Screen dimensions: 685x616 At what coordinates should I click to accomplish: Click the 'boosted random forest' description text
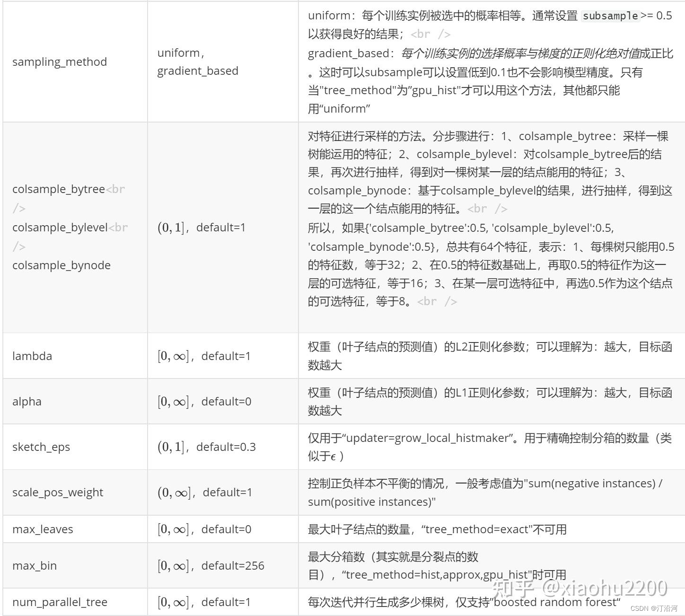tap(555, 602)
